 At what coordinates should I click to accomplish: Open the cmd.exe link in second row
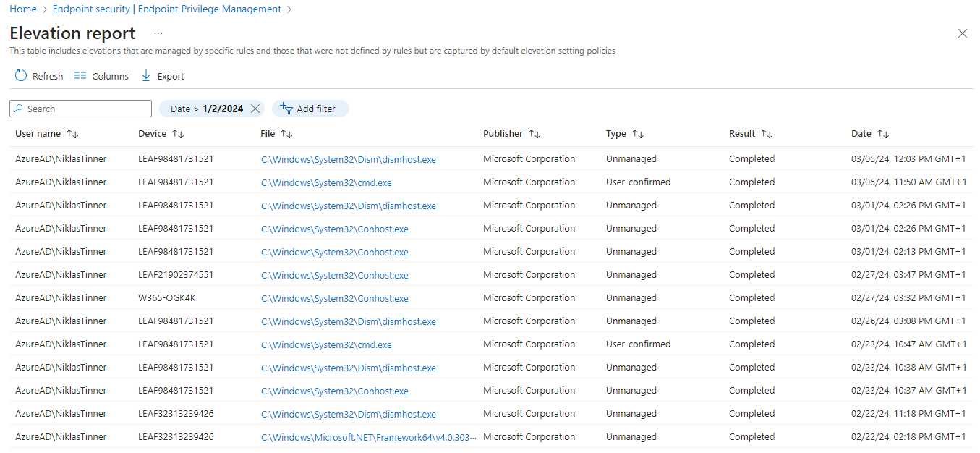coord(326,182)
